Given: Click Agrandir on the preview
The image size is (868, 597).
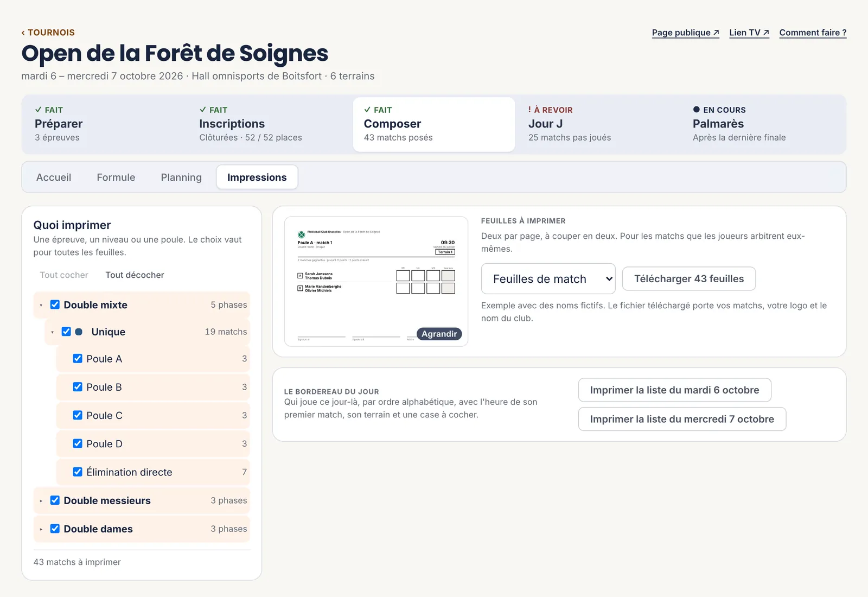Looking at the screenshot, I should tap(439, 334).
